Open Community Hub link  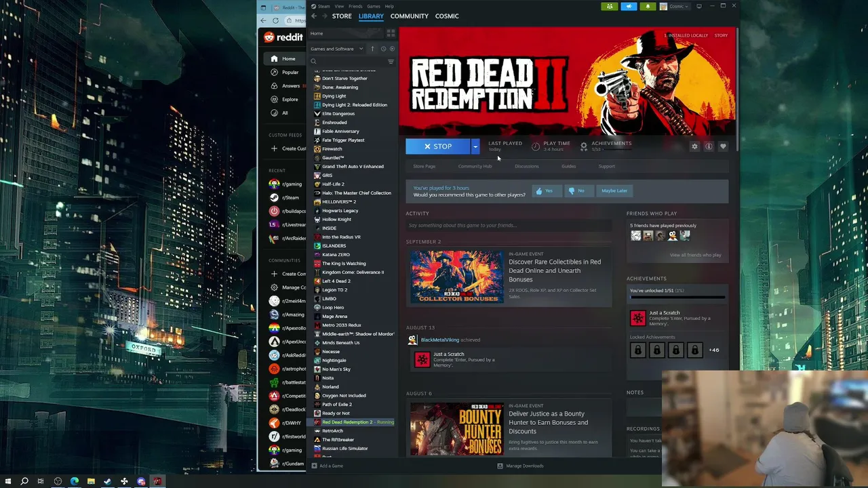[x=475, y=166]
